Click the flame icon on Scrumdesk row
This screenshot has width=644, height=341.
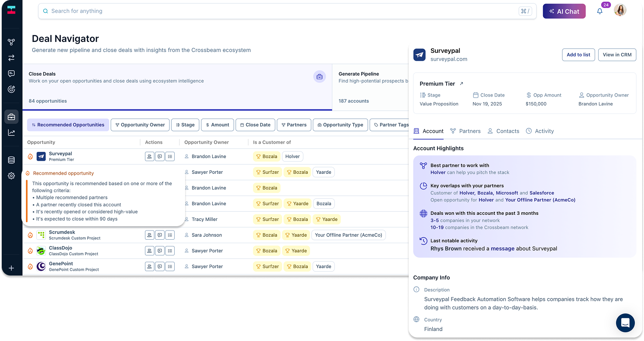pos(30,235)
